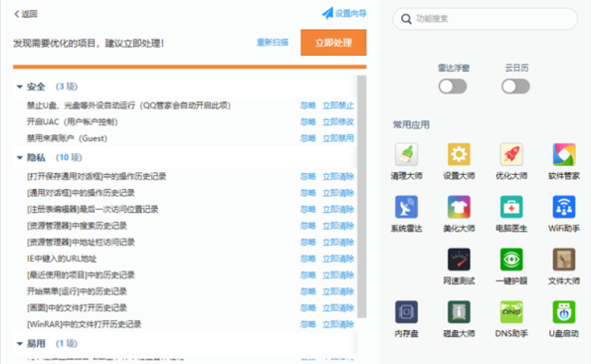Click the 立即处理 orange button
This screenshot has height=364, width=591.
click(333, 43)
